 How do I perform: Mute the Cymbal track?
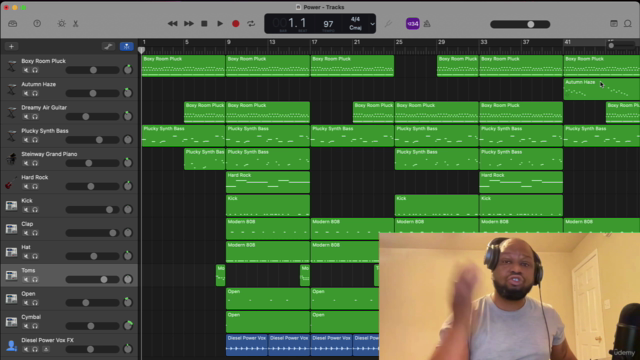pyautogui.click(x=26, y=326)
